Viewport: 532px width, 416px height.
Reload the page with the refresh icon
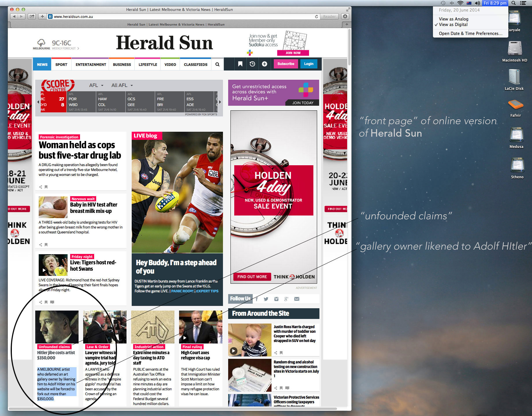tap(317, 16)
